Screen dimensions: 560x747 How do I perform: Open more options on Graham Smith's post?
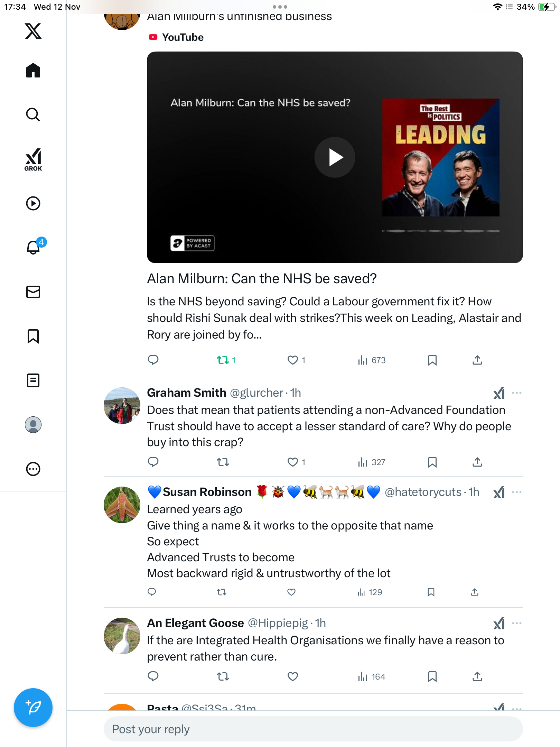[x=516, y=393]
